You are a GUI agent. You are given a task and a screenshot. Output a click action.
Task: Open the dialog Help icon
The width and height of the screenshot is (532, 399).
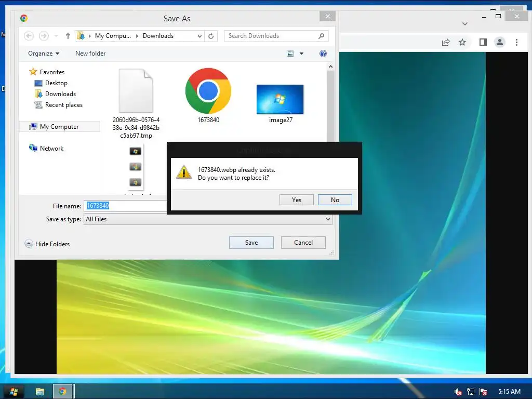(323, 54)
